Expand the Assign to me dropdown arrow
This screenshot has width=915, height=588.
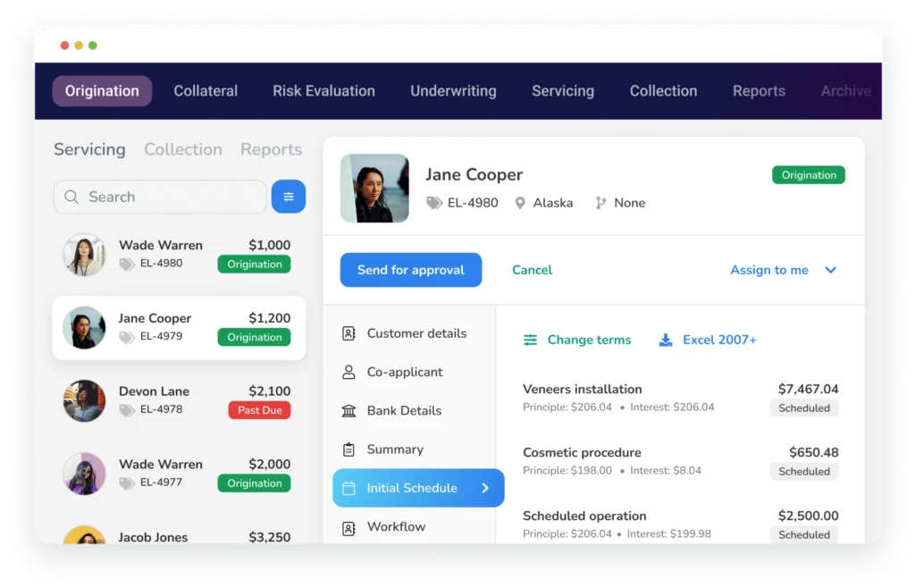(830, 270)
